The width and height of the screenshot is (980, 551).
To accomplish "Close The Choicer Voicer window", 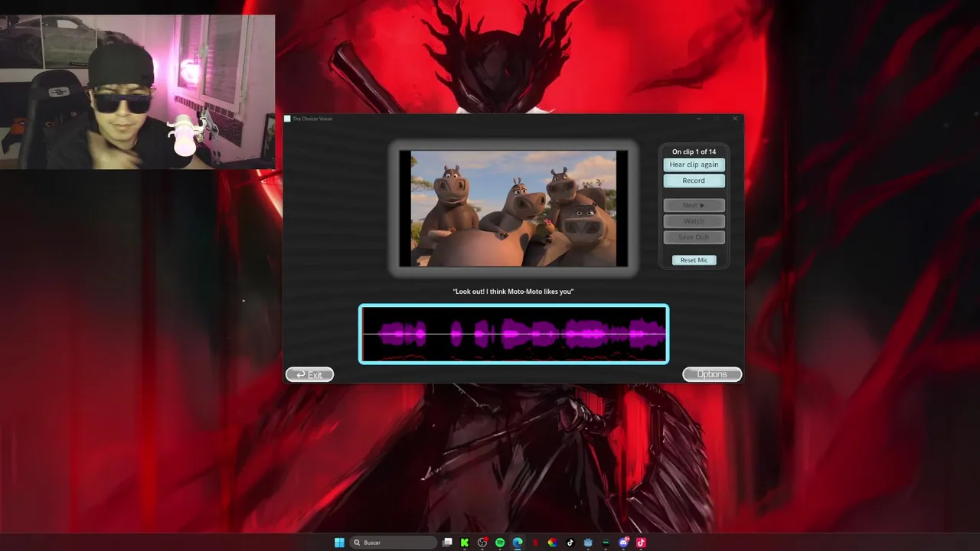I will 735,119.
